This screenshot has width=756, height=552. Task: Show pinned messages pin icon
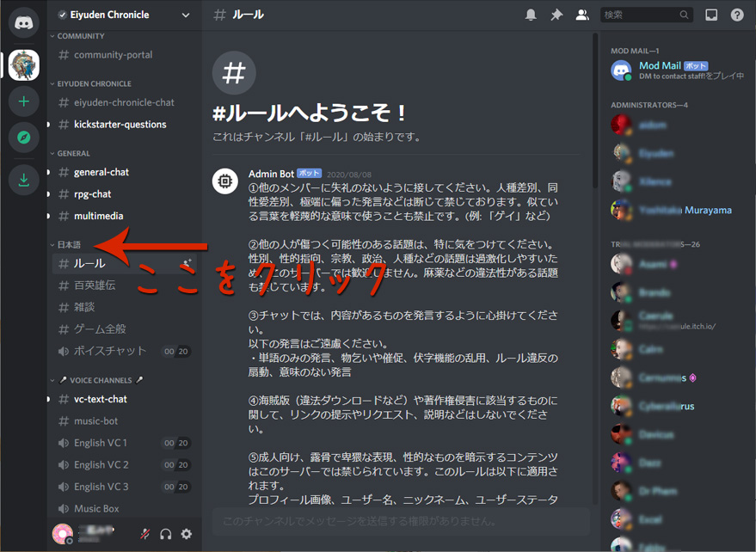556,15
